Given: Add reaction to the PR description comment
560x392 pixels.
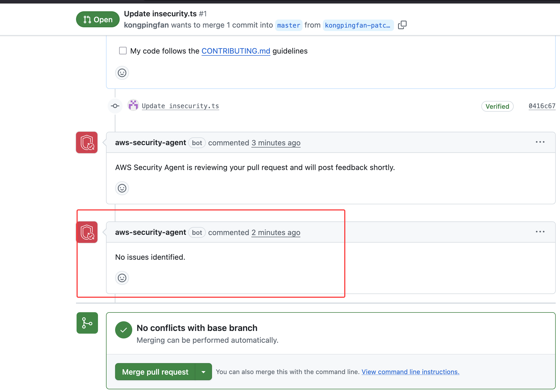Looking at the screenshot, I should pyautogui.click(x=122, y=73).
